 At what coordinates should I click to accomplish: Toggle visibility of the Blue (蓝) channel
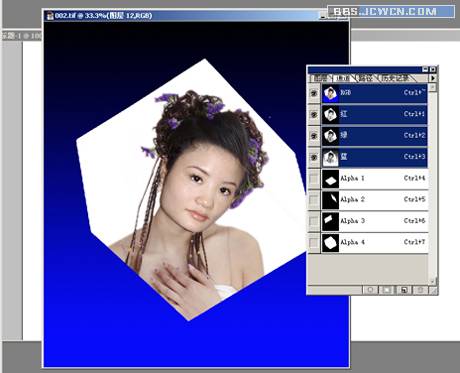pyautogui.click(x=314, y=157)
